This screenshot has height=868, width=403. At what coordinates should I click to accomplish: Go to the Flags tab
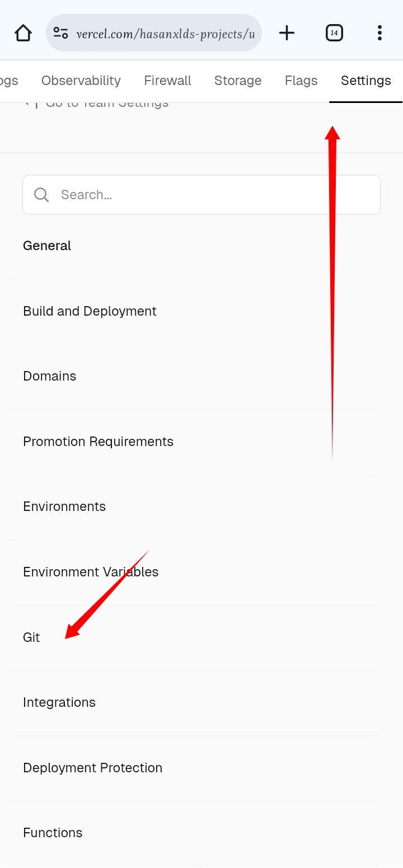[301, 81]
